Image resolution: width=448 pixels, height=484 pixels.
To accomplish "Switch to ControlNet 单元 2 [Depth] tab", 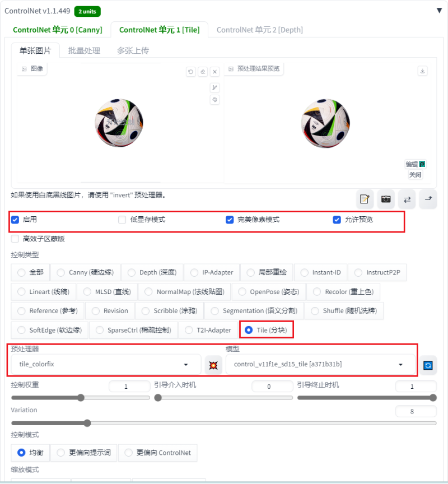I will (259, 30).
